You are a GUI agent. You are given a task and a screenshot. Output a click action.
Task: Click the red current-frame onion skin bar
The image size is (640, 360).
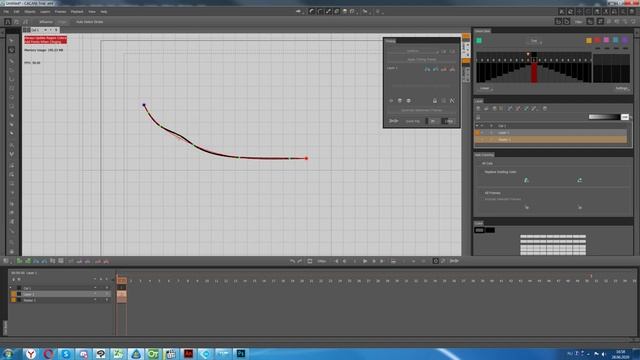pos(534,72)
